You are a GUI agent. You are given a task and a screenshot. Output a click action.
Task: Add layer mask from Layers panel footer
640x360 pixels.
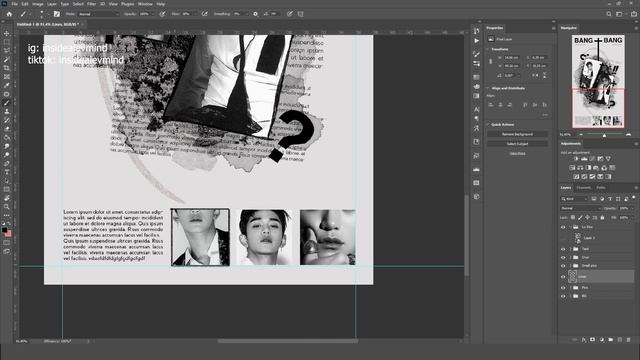[x=593, y=340]
